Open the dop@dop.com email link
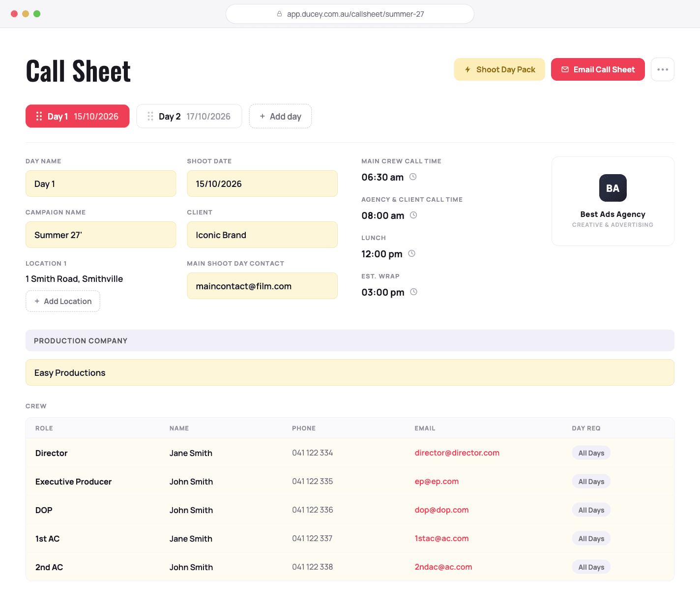The image size is (700, 610). (441, 510)
